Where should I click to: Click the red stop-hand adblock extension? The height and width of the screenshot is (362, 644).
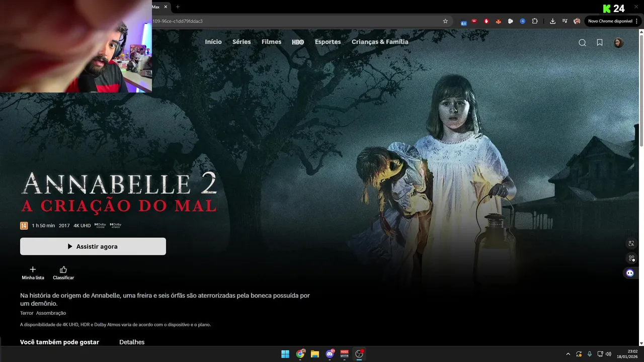486,21
